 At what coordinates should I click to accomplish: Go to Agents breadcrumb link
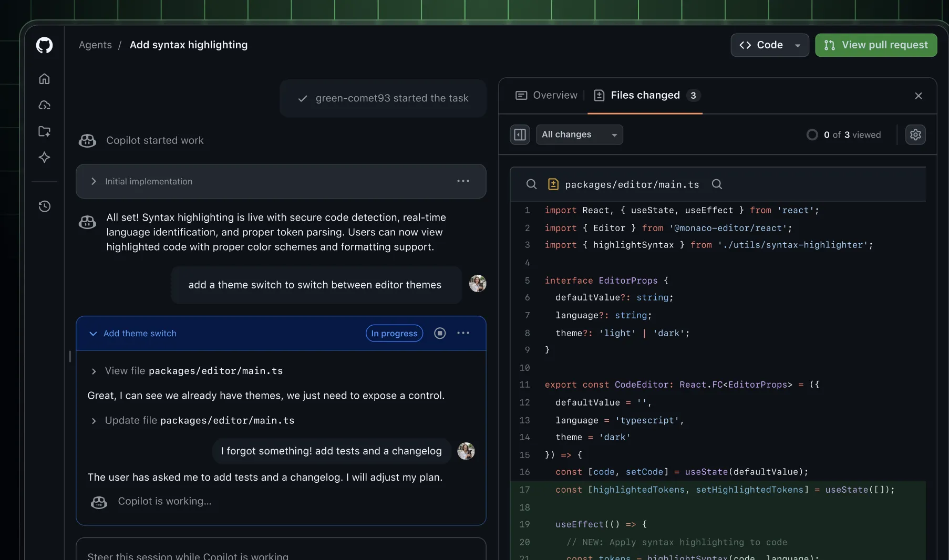pos(95,45)
